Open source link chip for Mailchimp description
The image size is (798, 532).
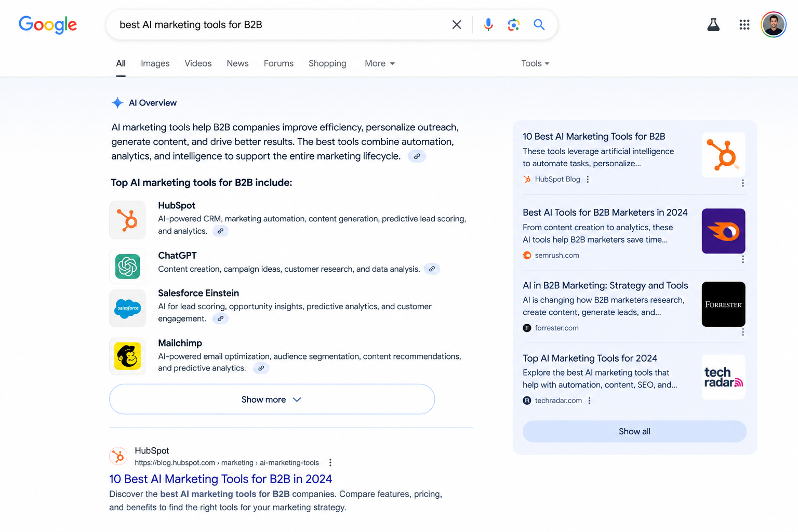[261, 368]
